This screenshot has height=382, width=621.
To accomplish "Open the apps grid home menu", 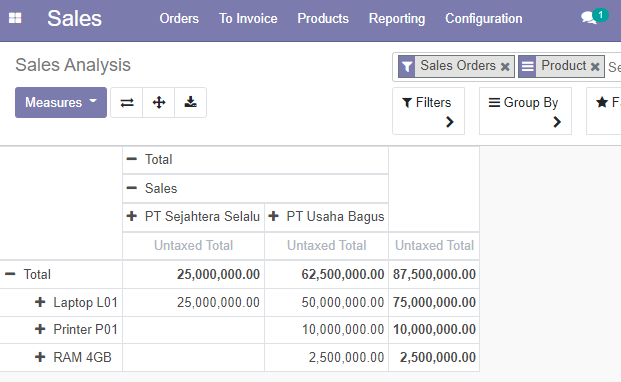I will 15,18.
